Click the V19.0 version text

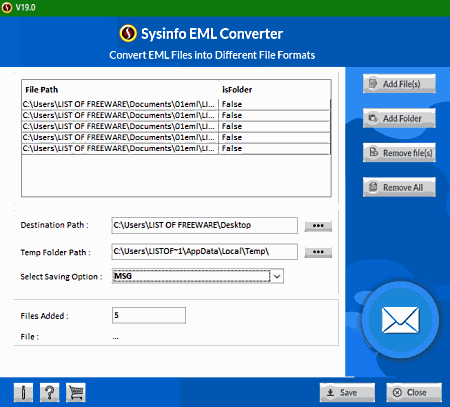pos(25,7)
